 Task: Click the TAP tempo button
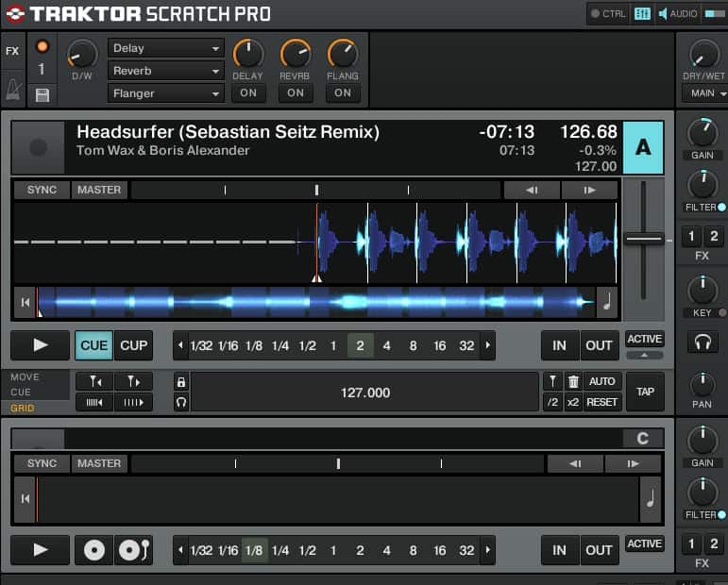[x=645, y=392]
